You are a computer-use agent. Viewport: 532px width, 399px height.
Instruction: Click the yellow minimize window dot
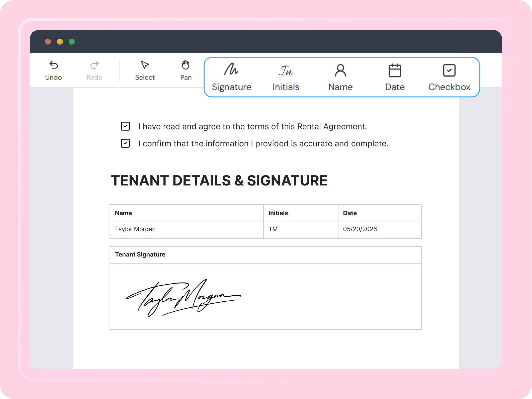point(60,41)
